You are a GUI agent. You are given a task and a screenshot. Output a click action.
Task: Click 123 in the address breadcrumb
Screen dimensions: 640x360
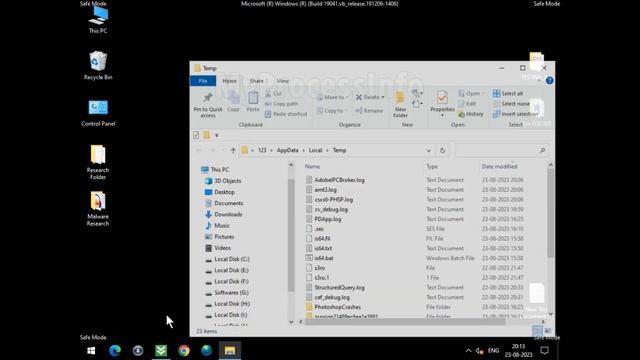coord(262,150)
